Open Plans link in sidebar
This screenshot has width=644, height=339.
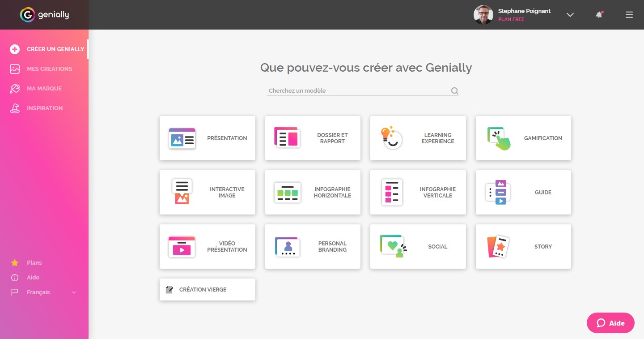pos(34,263)
